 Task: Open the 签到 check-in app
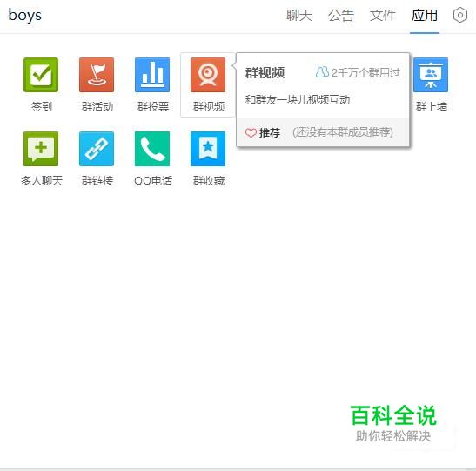point(41,75)
